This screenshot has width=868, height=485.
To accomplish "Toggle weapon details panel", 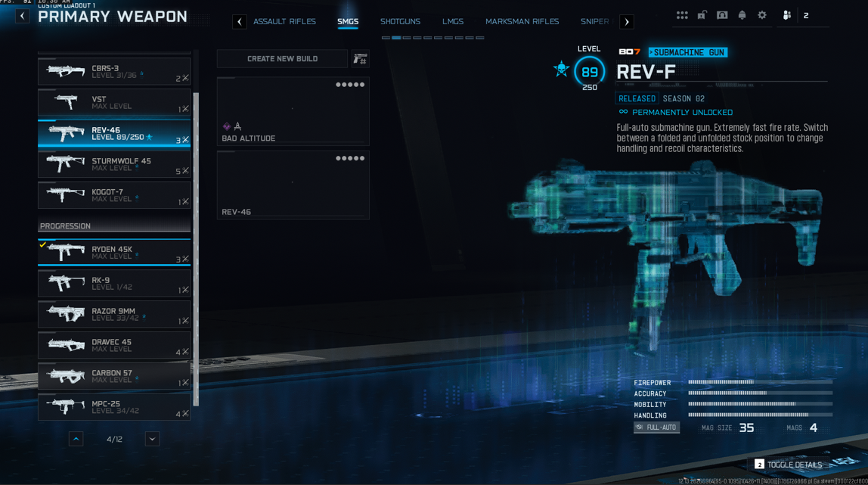I will click(x=788, y=465).
